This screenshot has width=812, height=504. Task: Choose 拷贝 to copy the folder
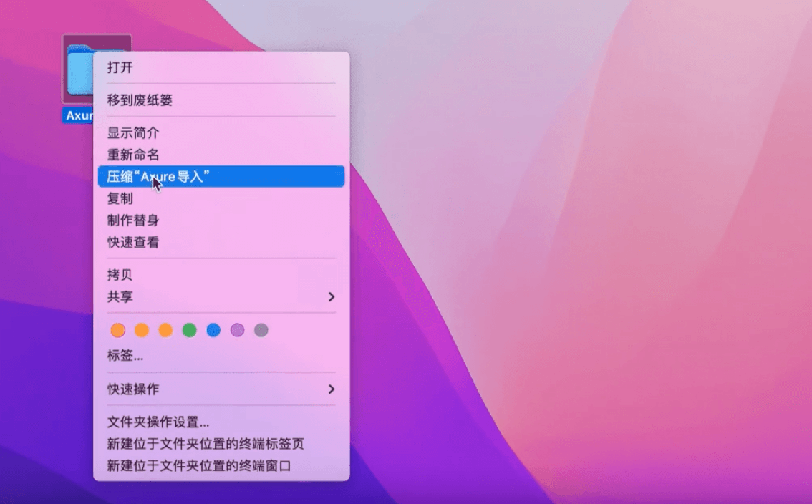pos(119,274)
